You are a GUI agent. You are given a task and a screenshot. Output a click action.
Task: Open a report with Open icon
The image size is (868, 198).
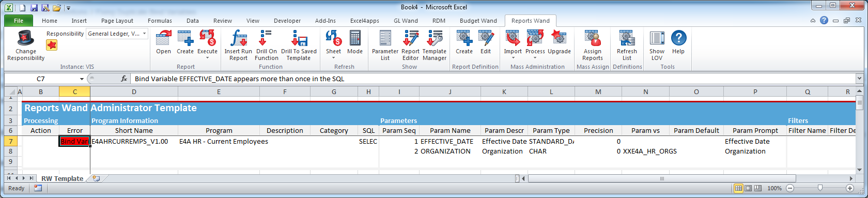click(163, 38)
